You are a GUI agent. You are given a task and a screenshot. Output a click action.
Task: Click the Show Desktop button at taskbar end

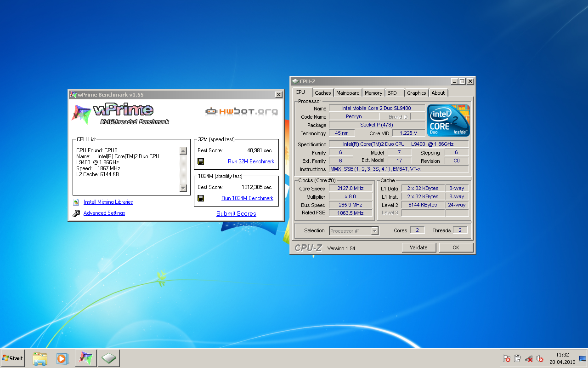(582, 358)
